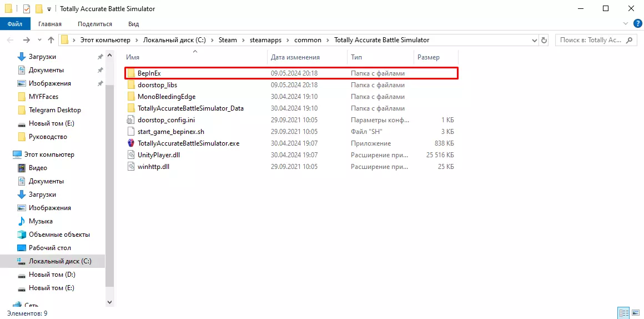Click the Forward navigation arrow
This screenshot has height=319, width=644.
(26, 40)
